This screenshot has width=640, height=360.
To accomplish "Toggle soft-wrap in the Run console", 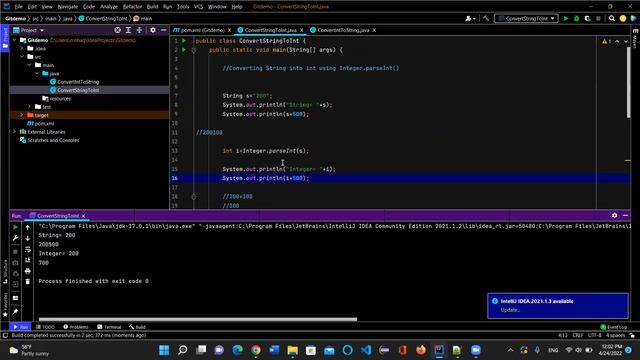I will tap(28, 249).
